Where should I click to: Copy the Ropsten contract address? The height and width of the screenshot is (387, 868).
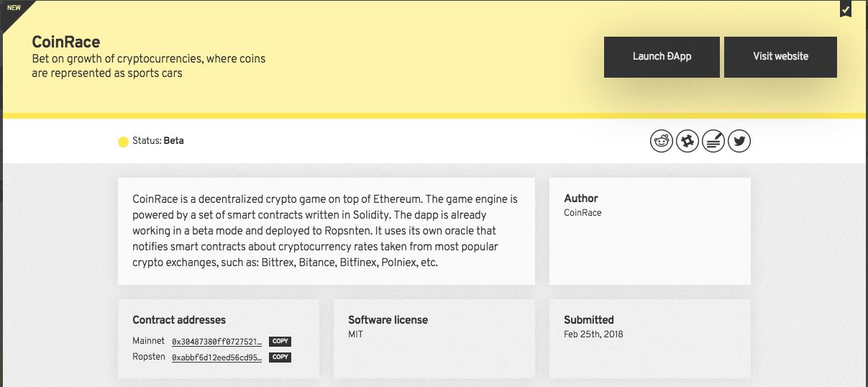[x=280, y=357]
